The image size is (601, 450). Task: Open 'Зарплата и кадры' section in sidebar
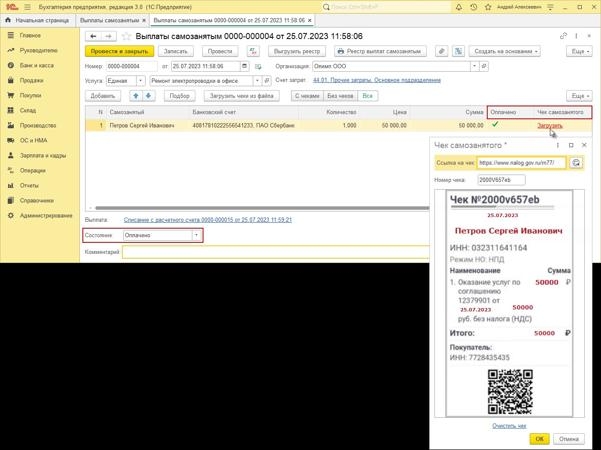pos(42,155)
